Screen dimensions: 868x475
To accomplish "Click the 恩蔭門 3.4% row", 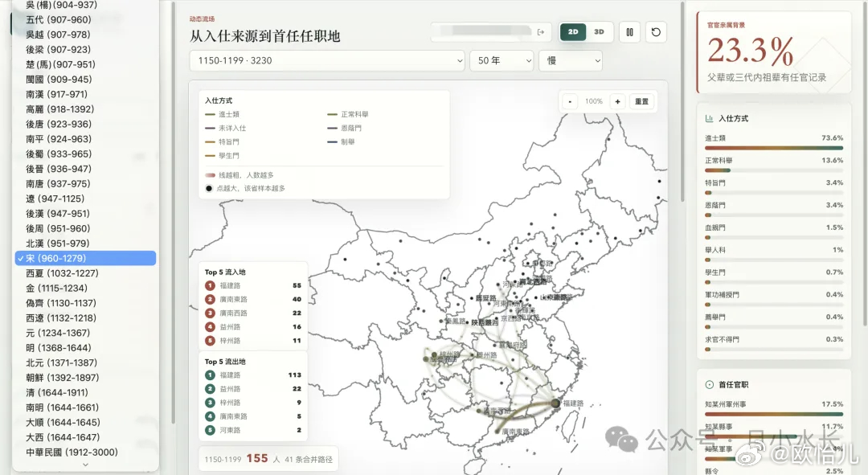I will pyautogui.click(x=774, y=209).
